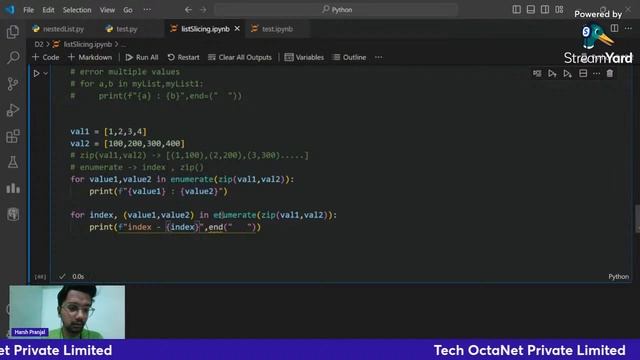
Task: Switch to test.ipynb tab
Action: [x=277, y=29]
